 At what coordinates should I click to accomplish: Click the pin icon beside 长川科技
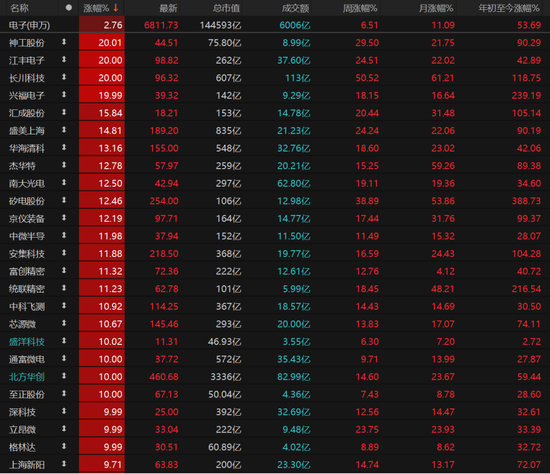[64, 77]
